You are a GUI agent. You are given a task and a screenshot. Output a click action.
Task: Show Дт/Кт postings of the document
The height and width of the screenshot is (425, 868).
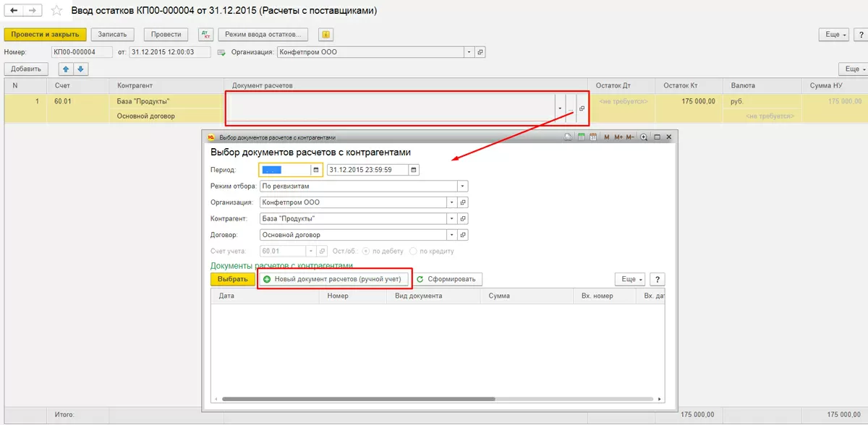point(205,34)
